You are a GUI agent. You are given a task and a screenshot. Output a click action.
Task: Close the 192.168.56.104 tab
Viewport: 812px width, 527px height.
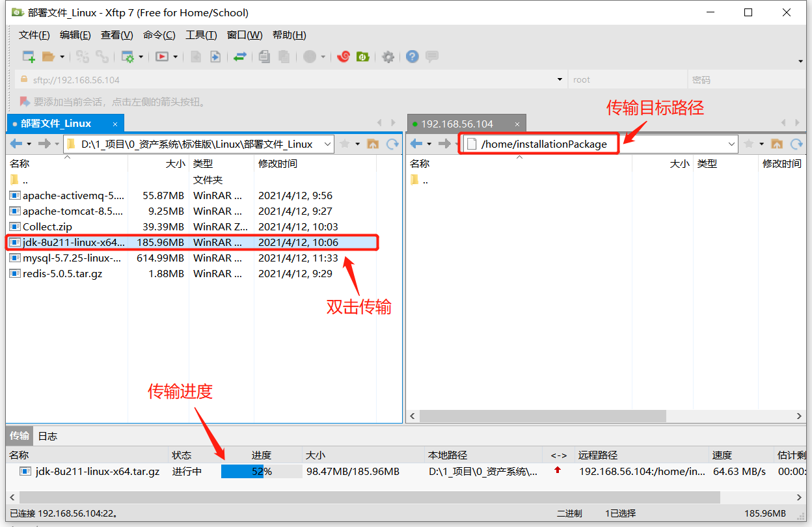[518, 124]
